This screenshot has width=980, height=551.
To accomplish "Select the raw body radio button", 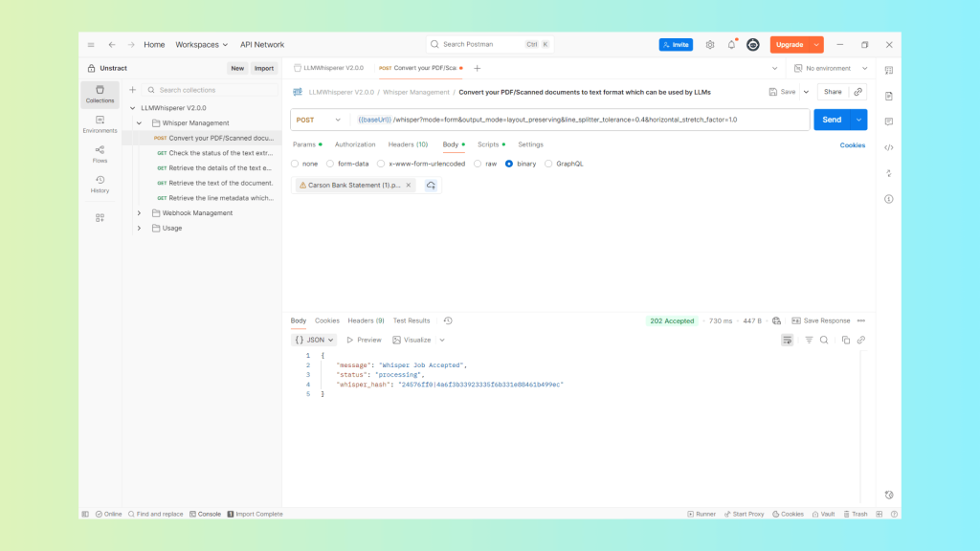I will 478,164.
